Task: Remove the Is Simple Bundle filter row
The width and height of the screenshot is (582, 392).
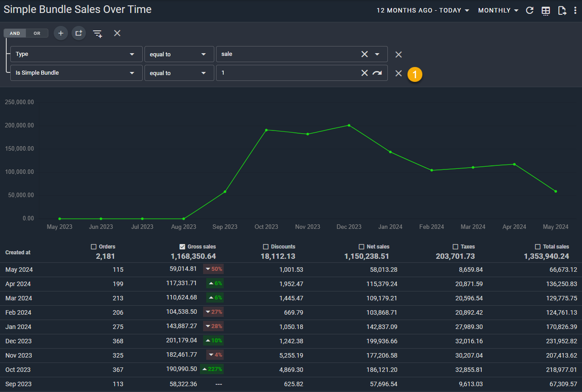Action: (399, 73)
